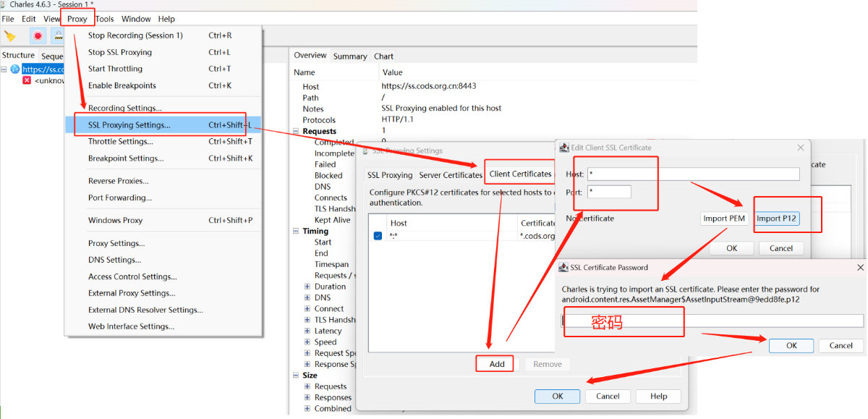
Task: Collapse the Requests section in Overview
Action: click(x=296, y=132)
